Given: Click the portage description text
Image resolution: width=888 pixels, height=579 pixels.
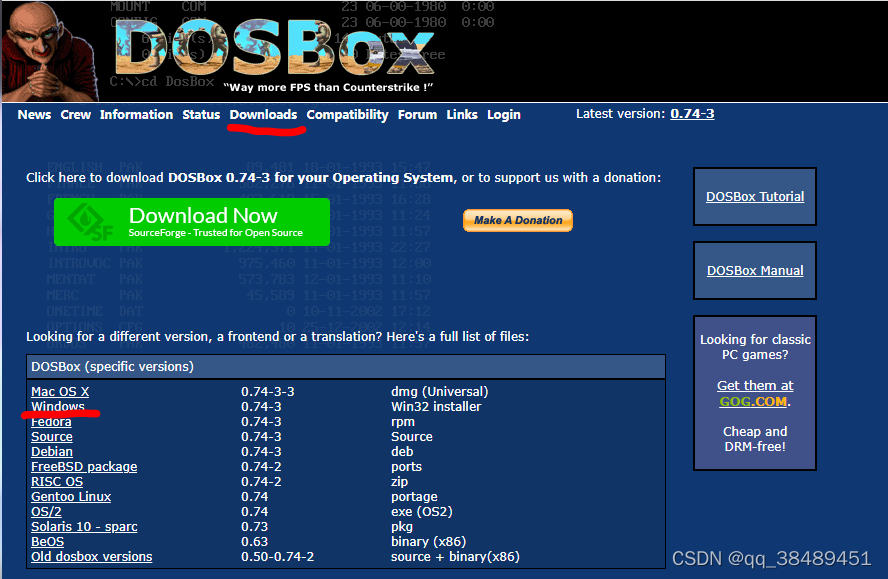Looking at the screenshot, I should [x=414, y=497].
